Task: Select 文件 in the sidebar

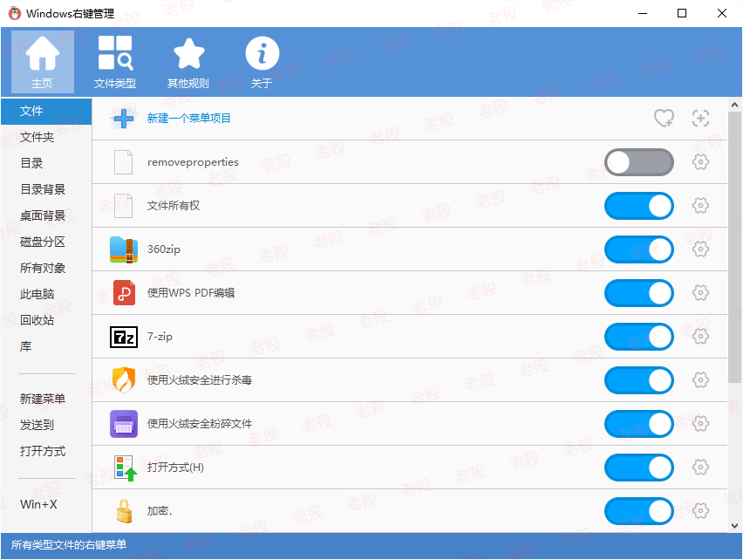Action: (46, 112)
